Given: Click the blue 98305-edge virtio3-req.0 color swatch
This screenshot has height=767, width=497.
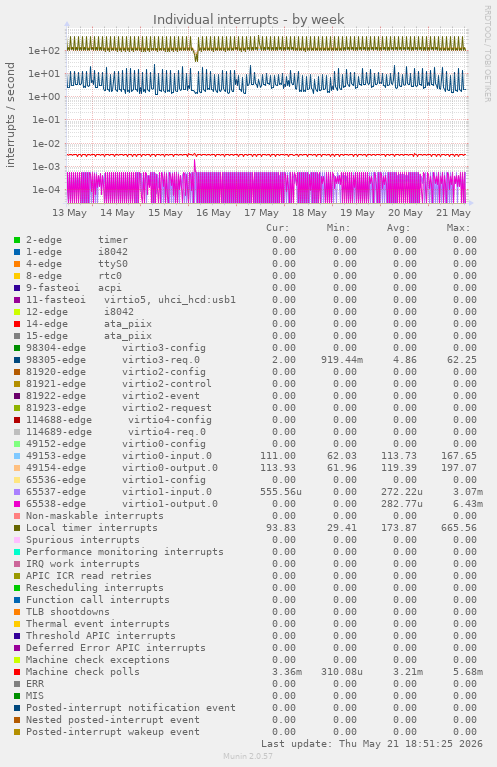Looking at the screenshot, I should [17, 360].
